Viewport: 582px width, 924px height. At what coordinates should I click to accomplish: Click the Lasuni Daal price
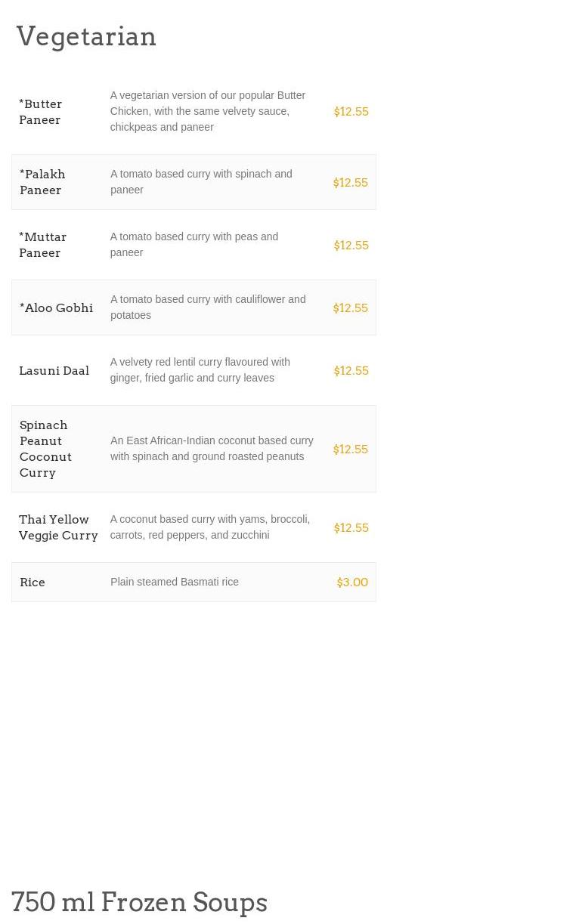click(x=351, y=370)
